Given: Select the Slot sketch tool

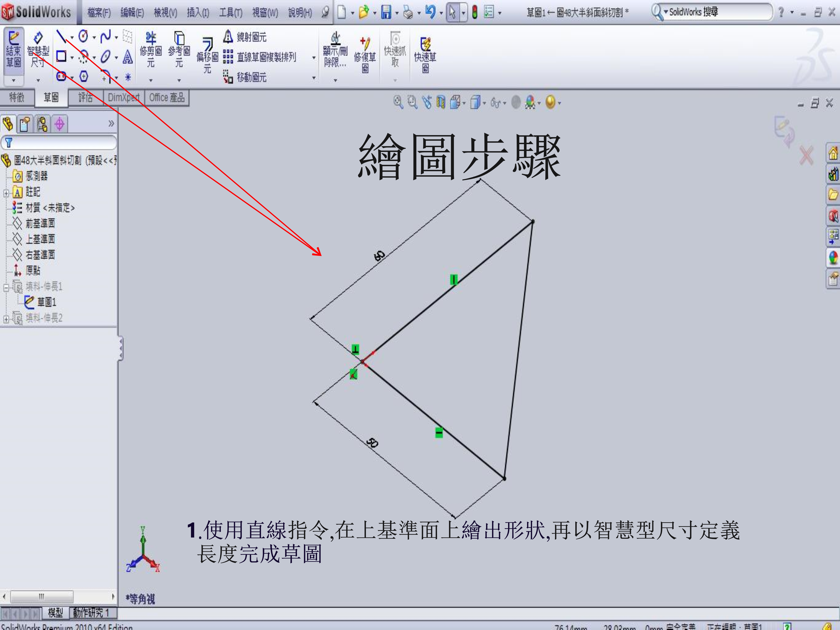Looking at the screenshot, I should click(61, 76).
